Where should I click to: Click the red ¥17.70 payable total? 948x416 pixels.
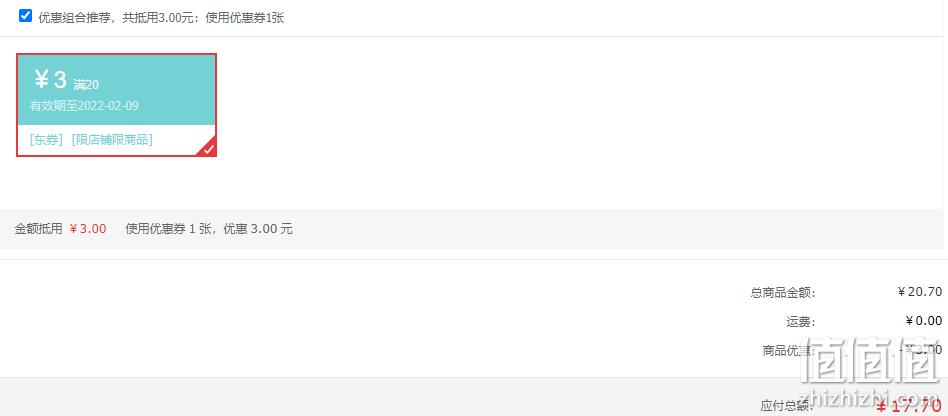point(909,406)
